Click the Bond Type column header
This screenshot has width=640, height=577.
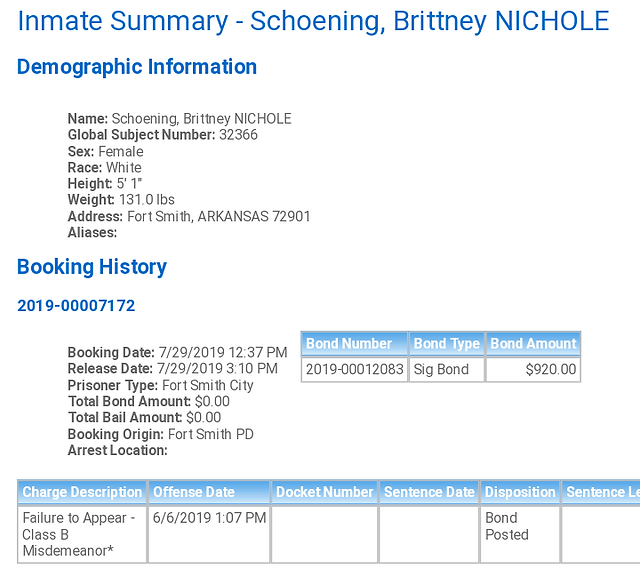pos(447,344)
